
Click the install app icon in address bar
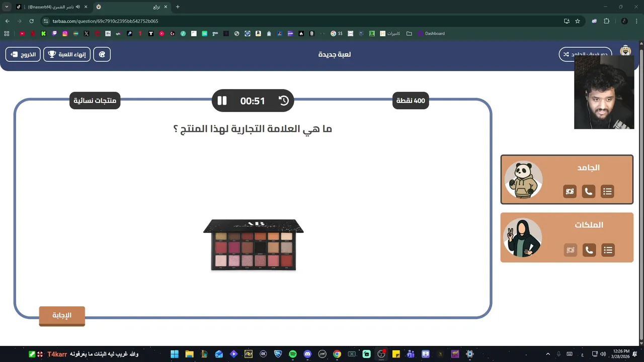pos(567,21)
